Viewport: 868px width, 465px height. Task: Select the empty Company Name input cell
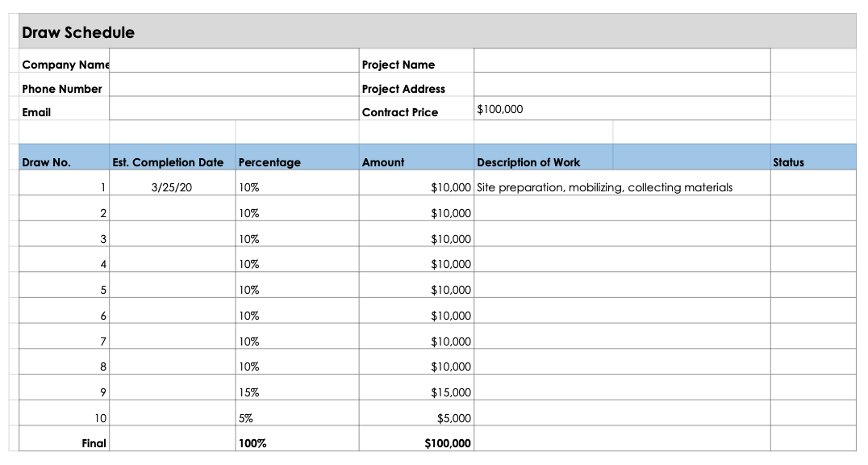coord(234,61)
